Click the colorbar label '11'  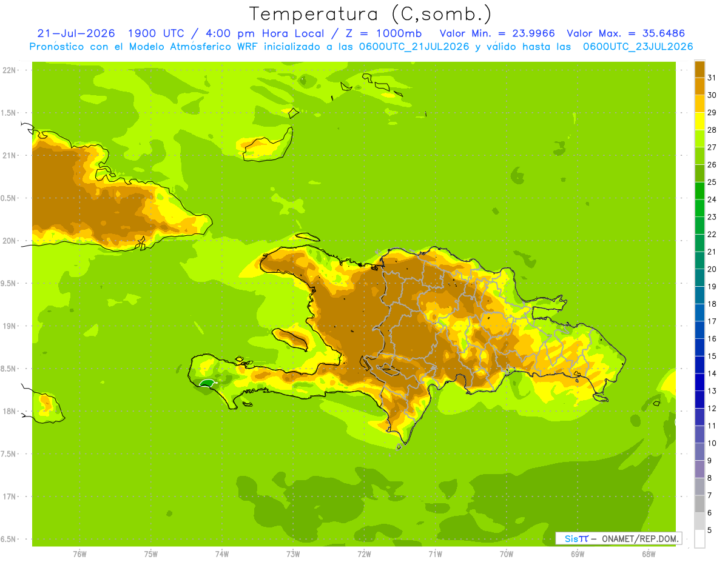click(x=712, y=426)
